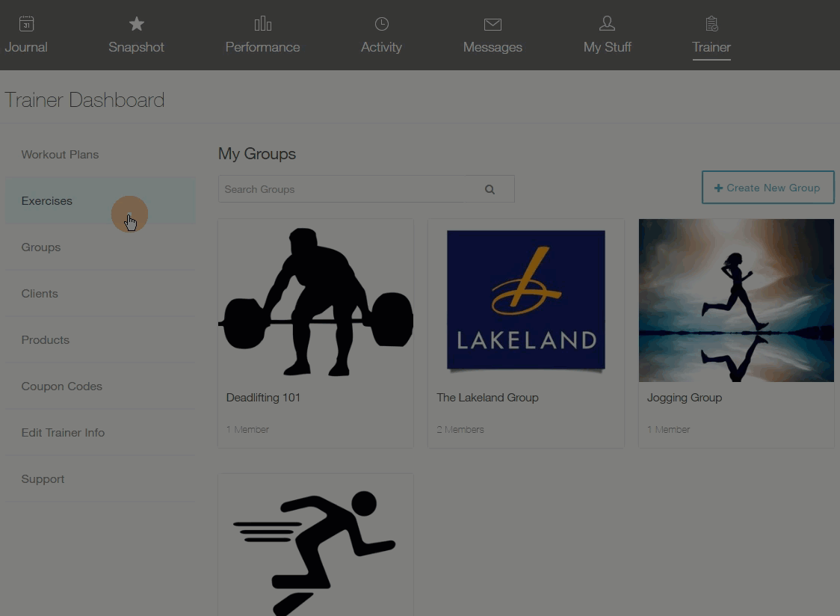Focus the Search Groups input field

click(x=342, y=189)
